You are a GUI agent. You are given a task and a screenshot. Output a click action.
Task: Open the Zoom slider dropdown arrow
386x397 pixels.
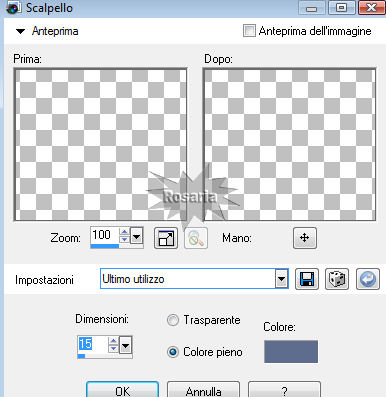(136, 236)
